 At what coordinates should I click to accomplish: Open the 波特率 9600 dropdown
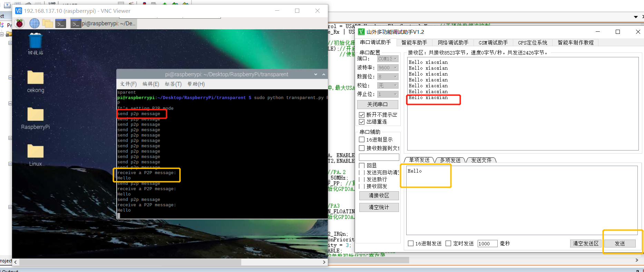pos(388,68)
